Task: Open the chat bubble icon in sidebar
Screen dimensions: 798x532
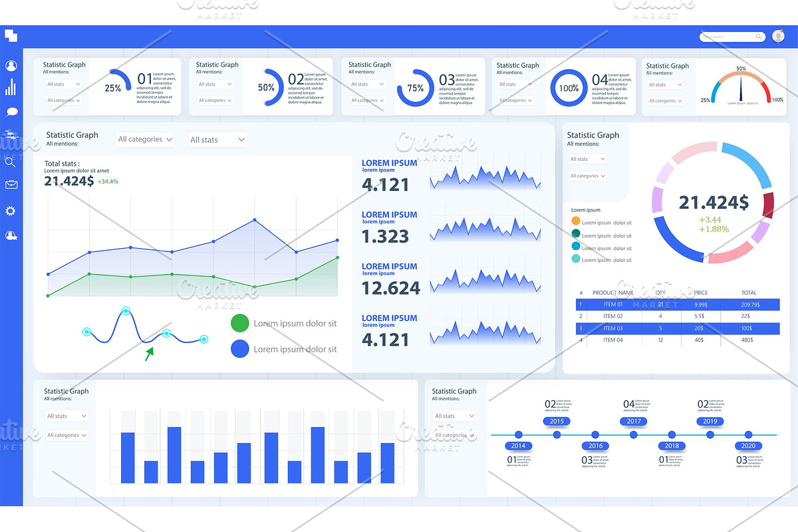Action: (x=11, y=111)
